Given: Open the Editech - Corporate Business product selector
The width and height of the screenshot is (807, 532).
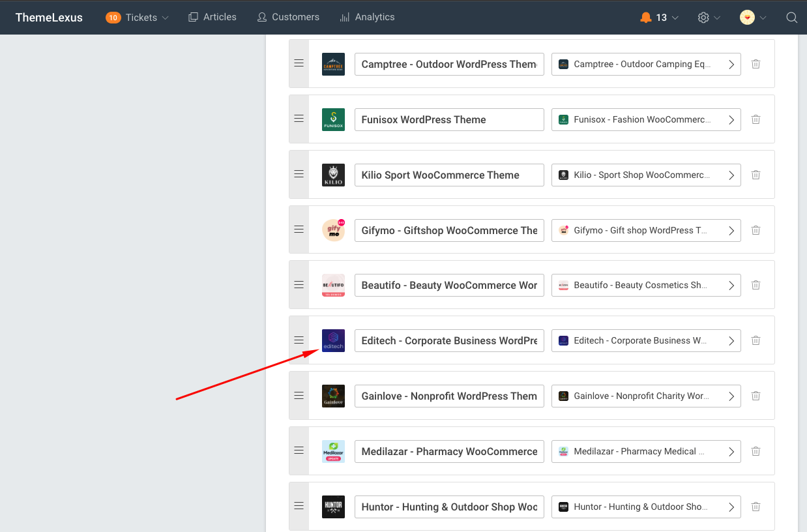Looking at the screenshot, I should 646,340.
